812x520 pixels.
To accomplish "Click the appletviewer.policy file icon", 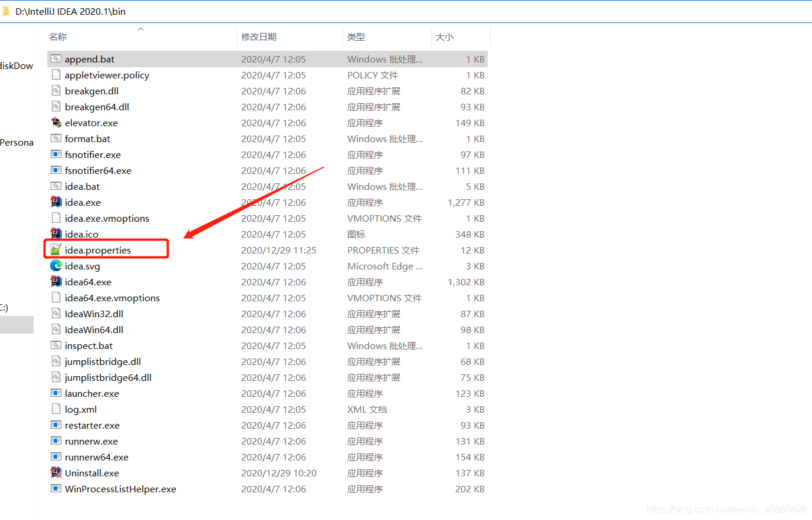I will [x=56, y=75].
